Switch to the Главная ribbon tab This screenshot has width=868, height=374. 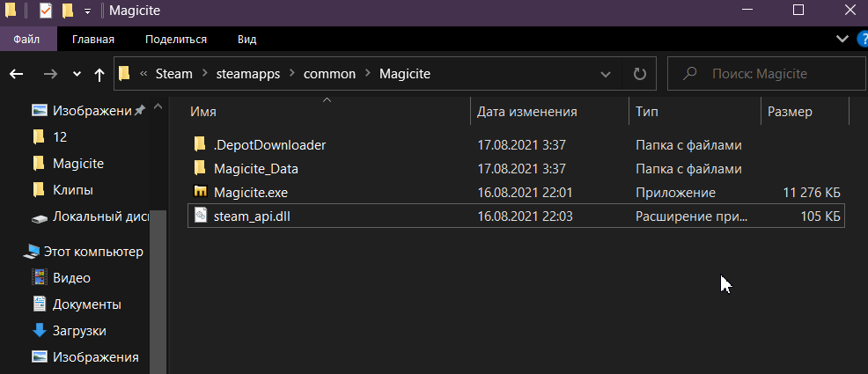point(93,40)
